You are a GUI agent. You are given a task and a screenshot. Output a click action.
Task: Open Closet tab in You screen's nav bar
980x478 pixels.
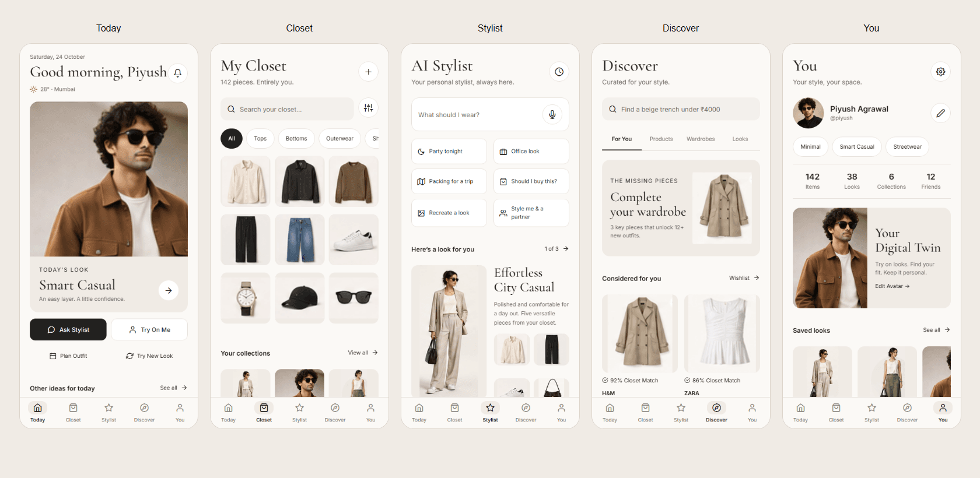click(836, 413)
